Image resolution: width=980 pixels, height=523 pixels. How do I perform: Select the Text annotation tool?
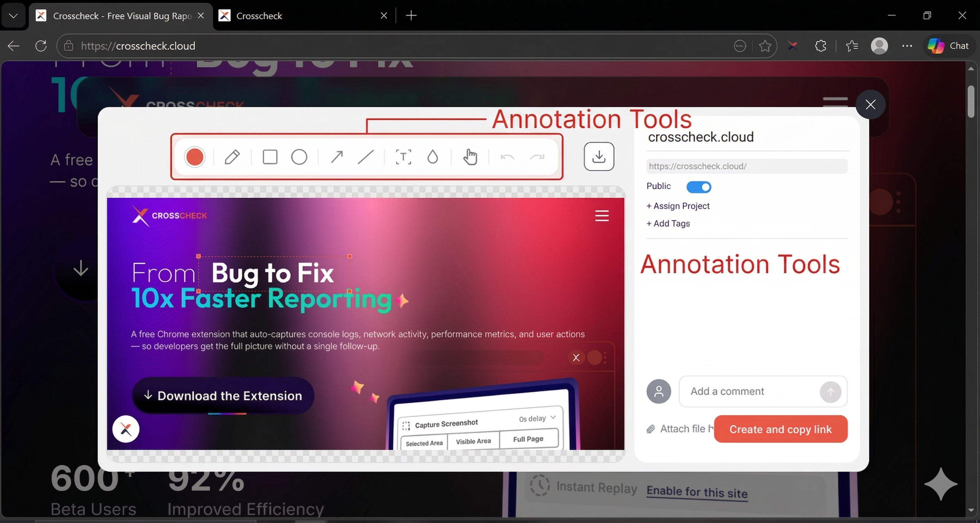pyautogui.click(x=403, y=156)
